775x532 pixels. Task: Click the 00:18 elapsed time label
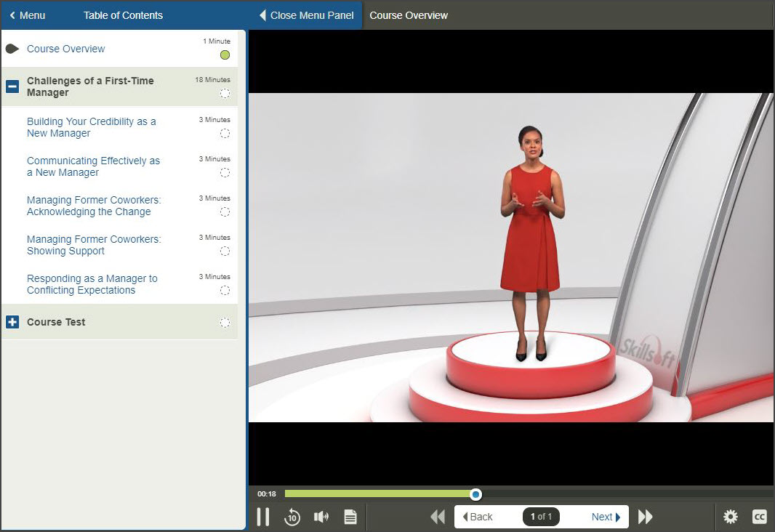click(x=267, y=494)
